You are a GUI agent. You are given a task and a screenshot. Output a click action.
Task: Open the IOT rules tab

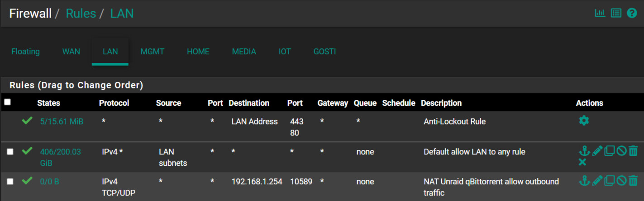click(x=285, y=51)
